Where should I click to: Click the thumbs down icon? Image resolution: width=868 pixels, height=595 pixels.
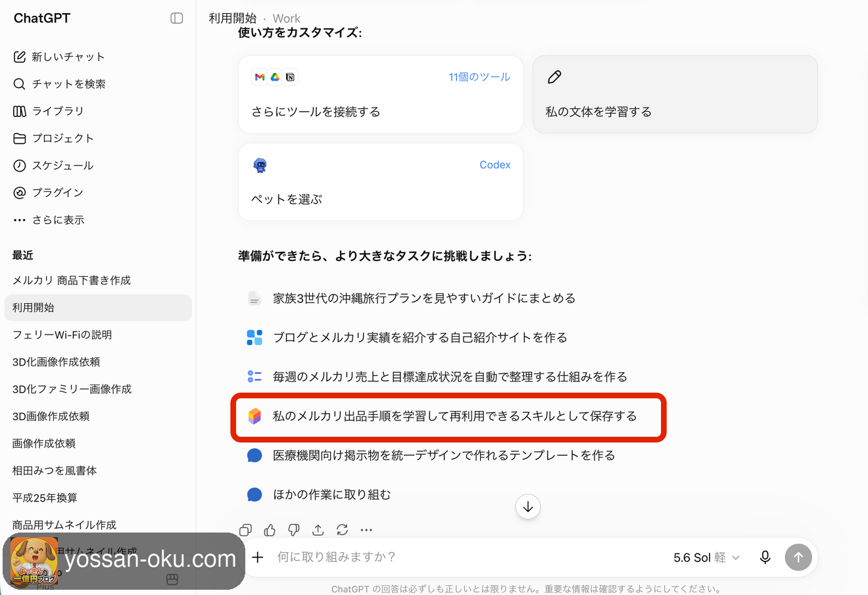pyautogui.click(x=294, y=530)
